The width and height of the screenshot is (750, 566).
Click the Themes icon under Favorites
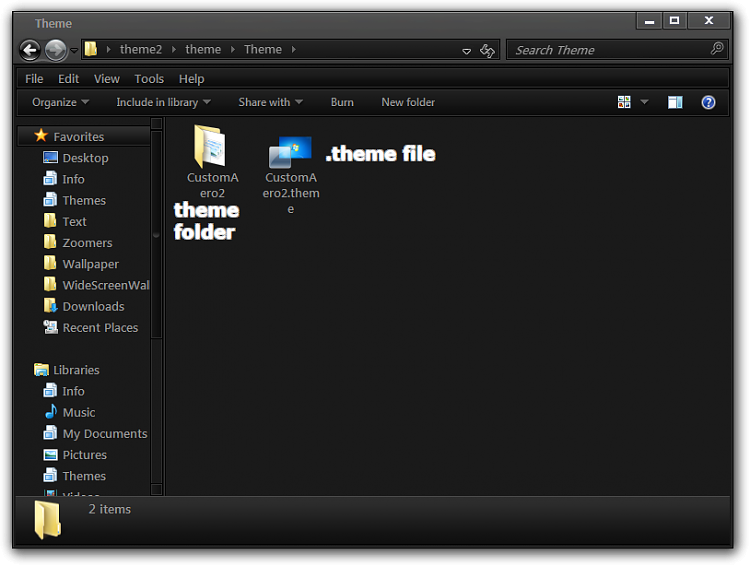tap(50, 200)
